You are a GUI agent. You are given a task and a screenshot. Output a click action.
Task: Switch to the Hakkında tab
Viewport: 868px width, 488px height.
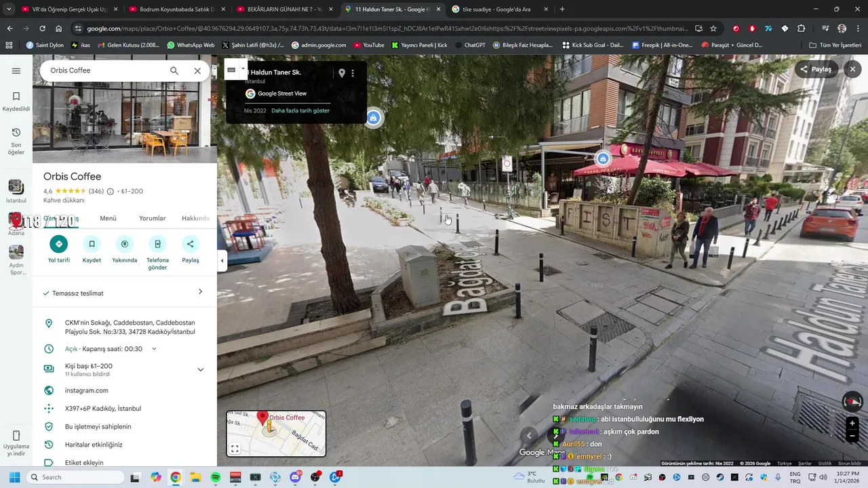[195, 218]
